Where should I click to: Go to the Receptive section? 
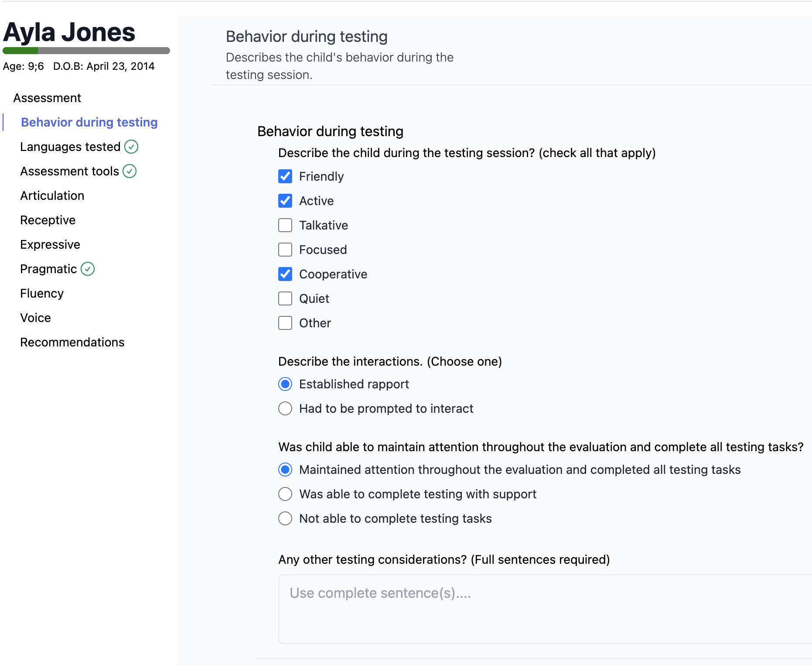(48, 220)
